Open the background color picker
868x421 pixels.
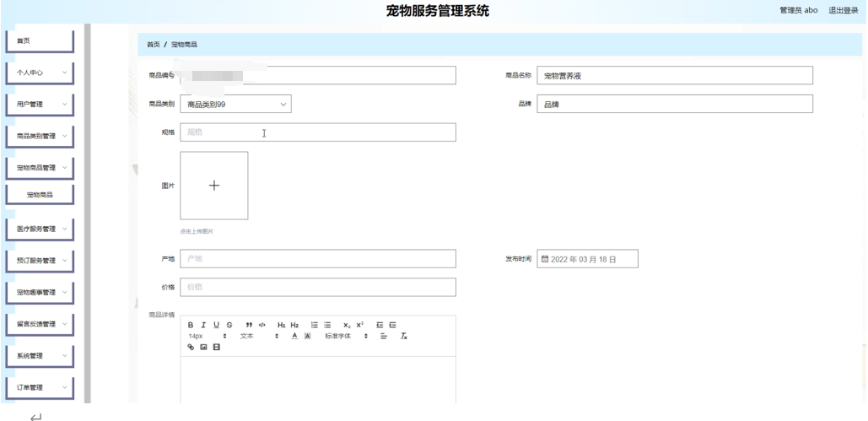[308, 337]
